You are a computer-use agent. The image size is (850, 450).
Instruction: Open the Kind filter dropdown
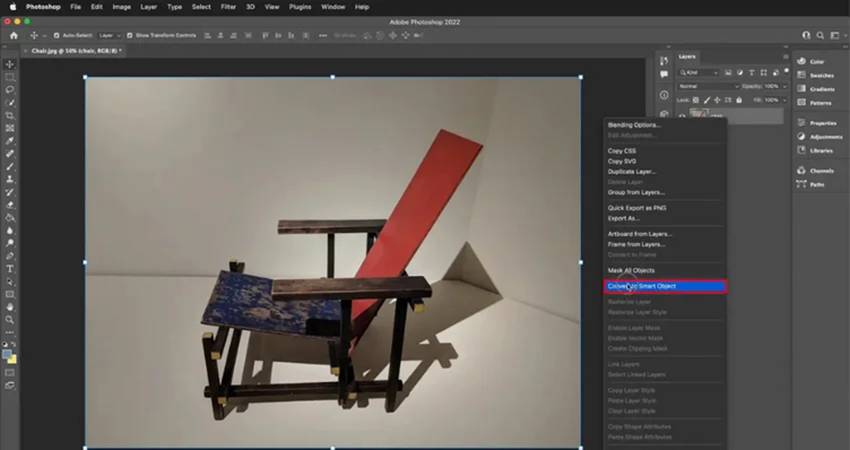coord(699,73)
